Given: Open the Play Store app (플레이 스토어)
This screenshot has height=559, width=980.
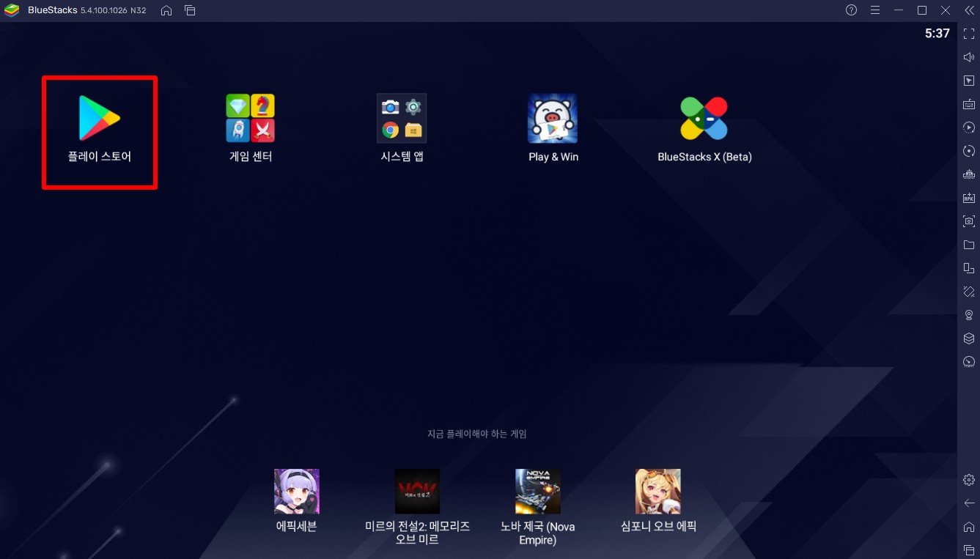Looking at the screenshot, I should point(99,117).
